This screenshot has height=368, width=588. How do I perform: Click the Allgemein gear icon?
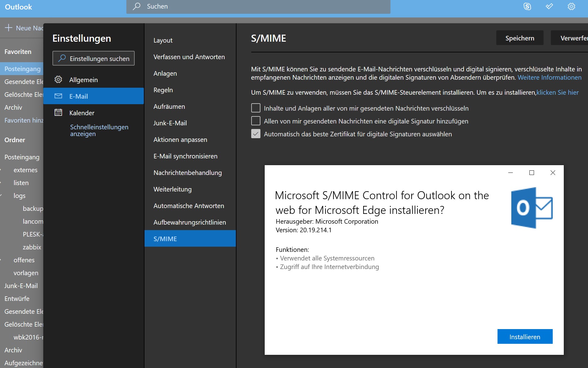(x=58, y=80)
